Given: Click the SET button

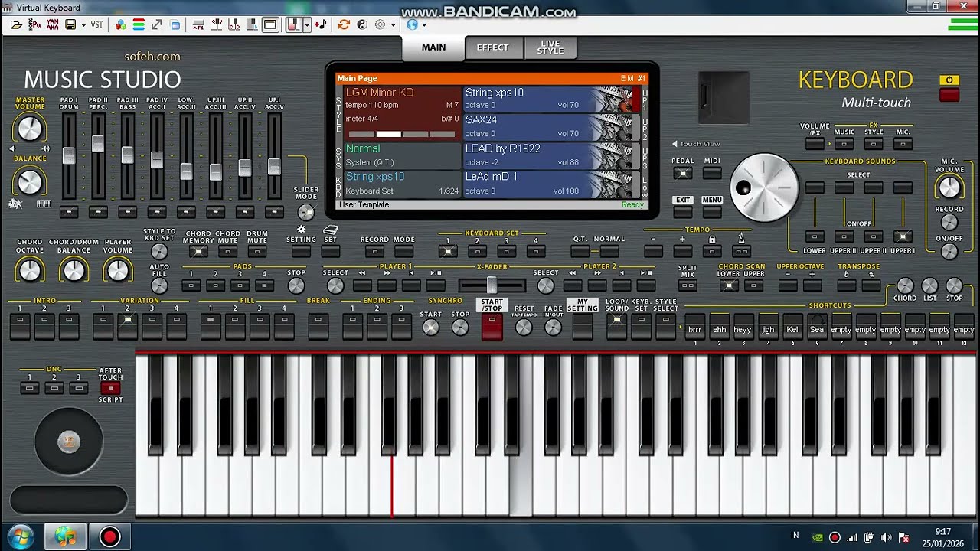Looking at the screenshot, I should pyautogui.click(x=330, y=250).
